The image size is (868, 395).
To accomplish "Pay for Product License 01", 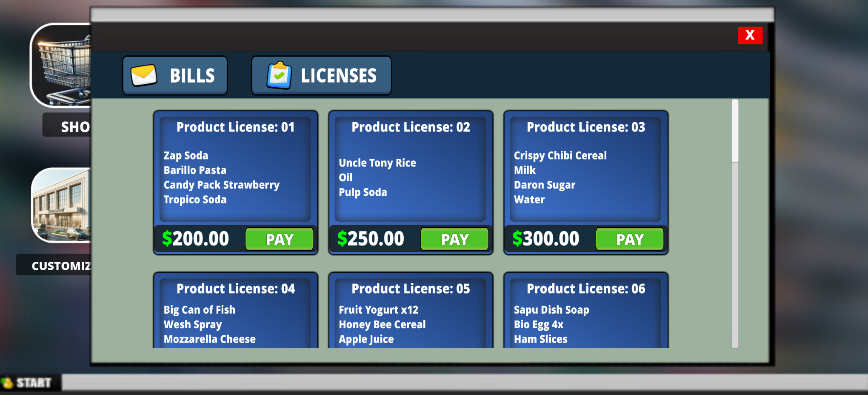I will (279, 239).
